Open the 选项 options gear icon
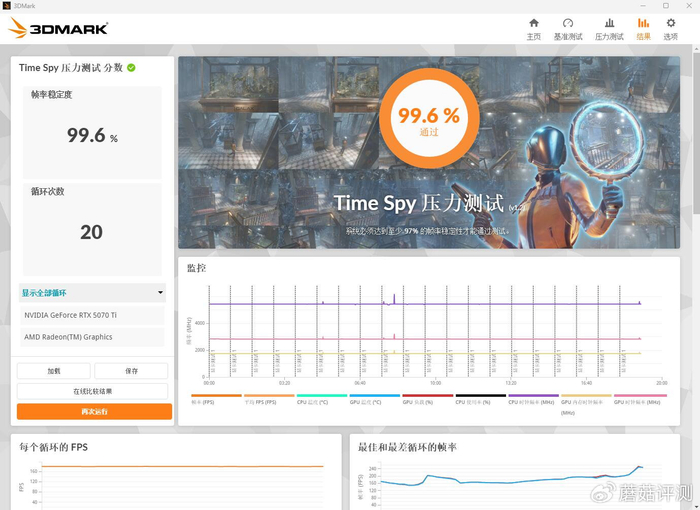 (x=671, y=23)
